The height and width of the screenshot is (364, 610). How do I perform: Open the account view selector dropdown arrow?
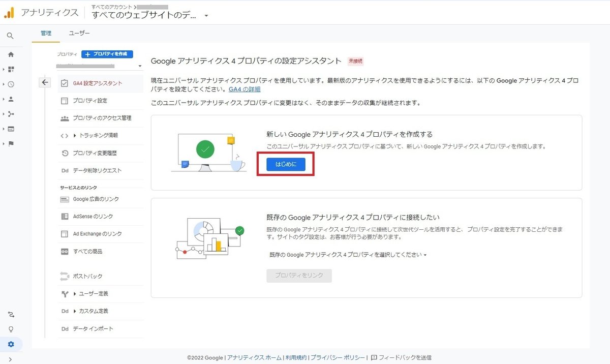[206, 16]
